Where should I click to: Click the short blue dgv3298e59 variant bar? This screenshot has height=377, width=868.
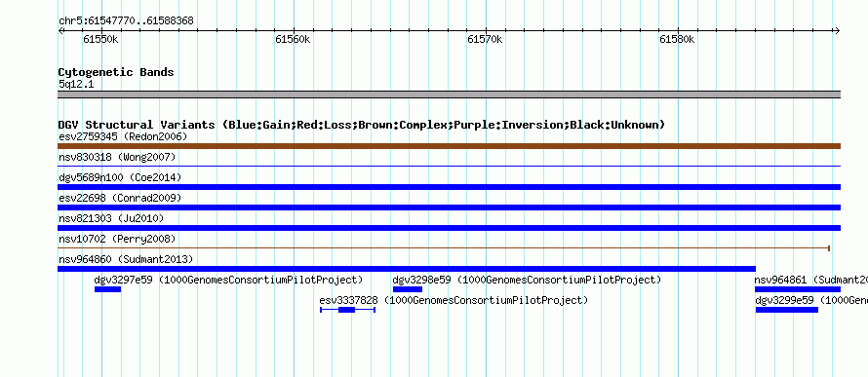pyautogui.click(x=408, y=289)
